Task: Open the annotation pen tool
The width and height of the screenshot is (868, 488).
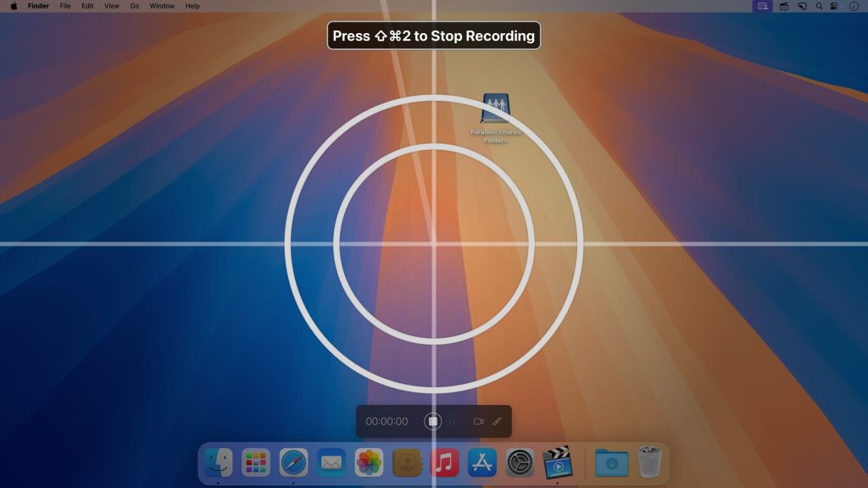Action: click(x=498, y=421)
